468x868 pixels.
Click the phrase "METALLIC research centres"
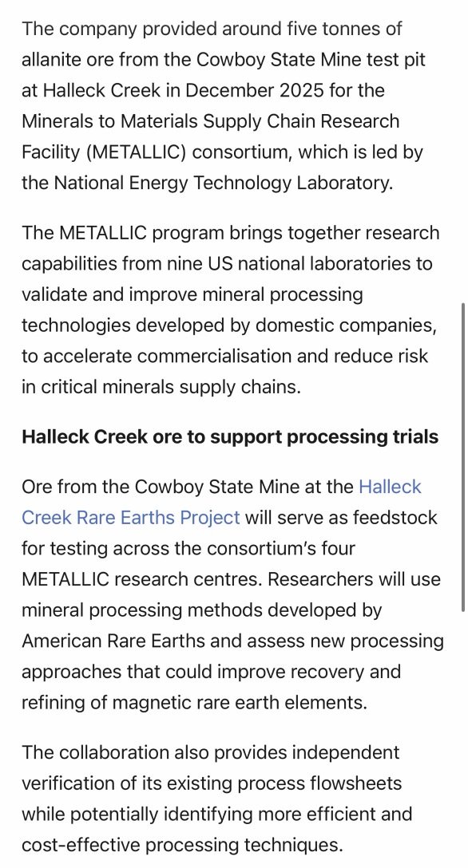click(x=142, y=579)
